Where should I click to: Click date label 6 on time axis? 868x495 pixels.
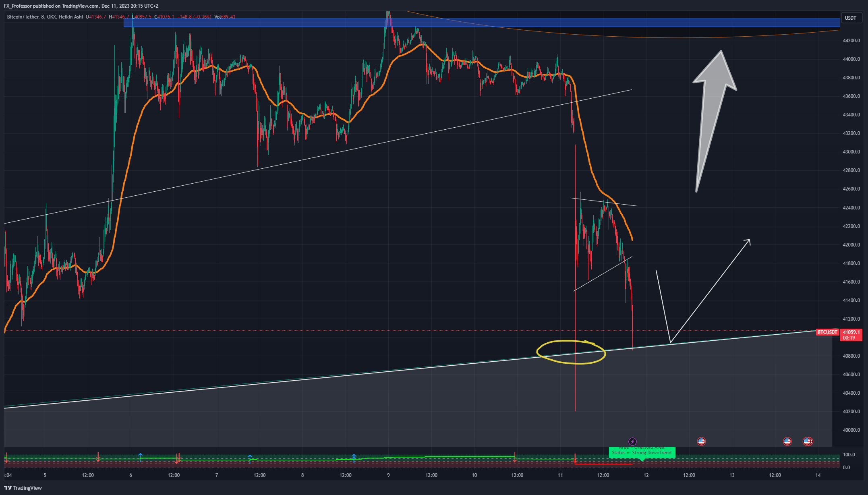tap(131, 475)
